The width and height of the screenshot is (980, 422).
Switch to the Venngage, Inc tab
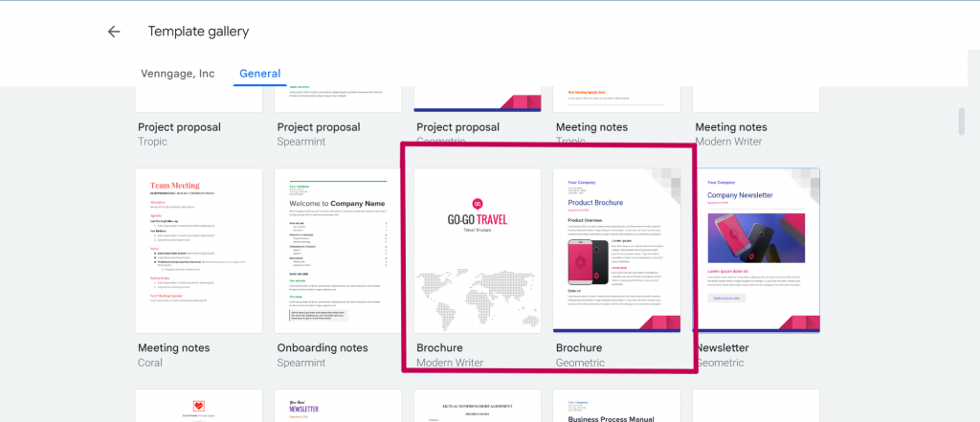[x=177, y=74]
